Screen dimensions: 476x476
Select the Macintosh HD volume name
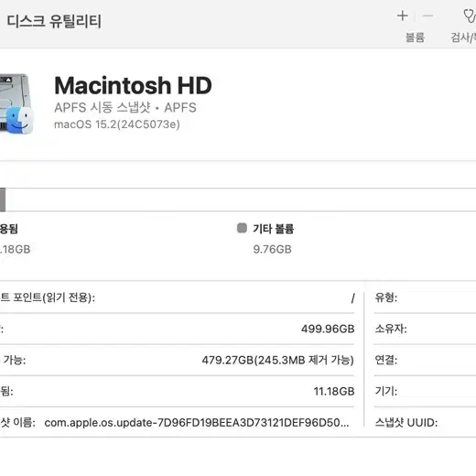click(x=133, y=85)
